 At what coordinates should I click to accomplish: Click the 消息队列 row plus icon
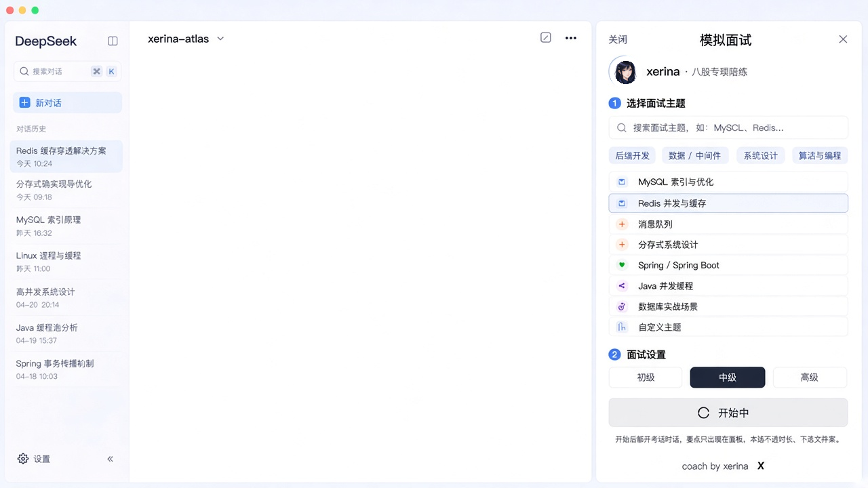pyautogui.click(x=622, y=224)
